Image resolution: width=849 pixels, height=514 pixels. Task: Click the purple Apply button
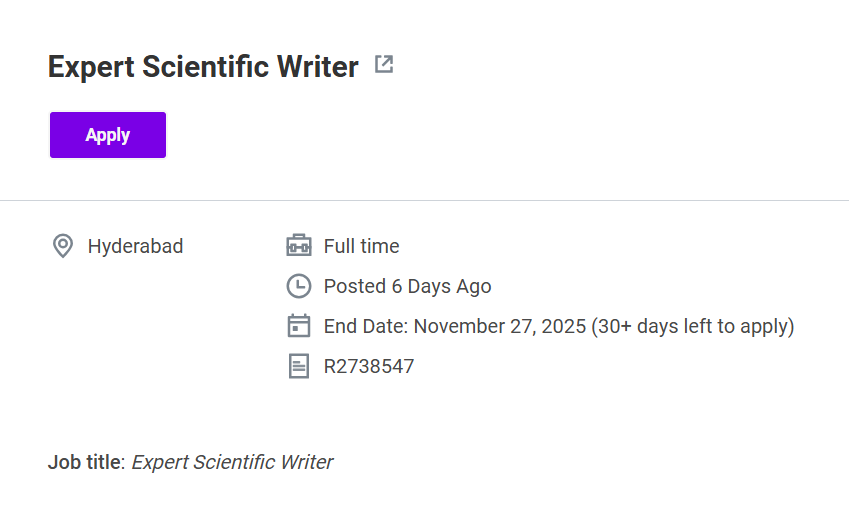point(108,135)
